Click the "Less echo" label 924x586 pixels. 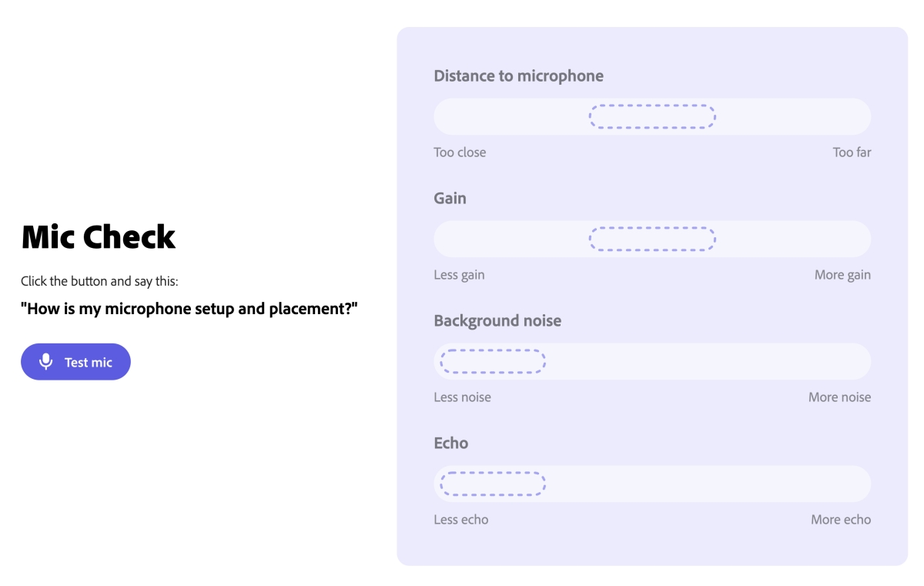[460, 520]
